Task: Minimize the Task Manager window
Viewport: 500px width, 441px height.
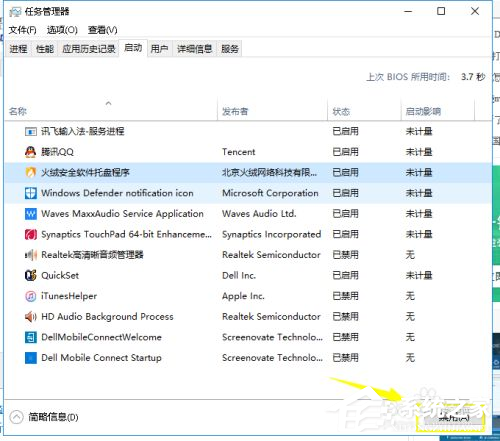Action: pos(408,11)
